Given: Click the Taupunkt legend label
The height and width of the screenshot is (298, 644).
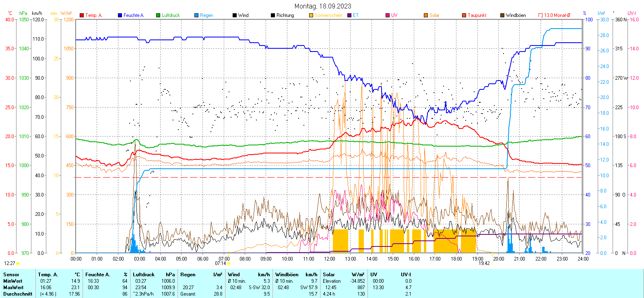Looking at the screenshot, I should point(477,15).
